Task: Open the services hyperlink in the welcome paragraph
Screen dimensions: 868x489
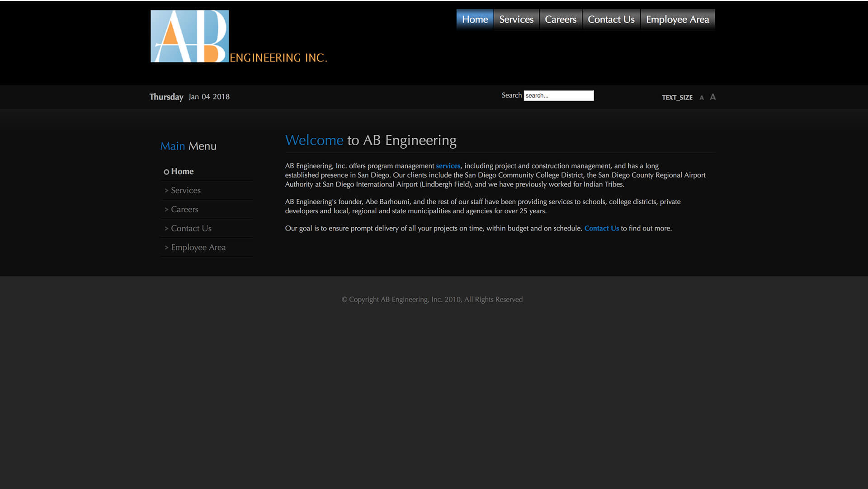Action: click(448, 166)
